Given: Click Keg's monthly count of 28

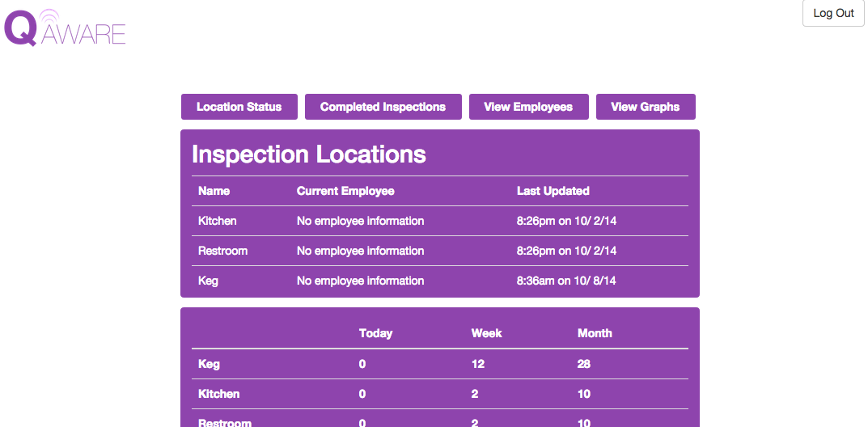Looking at the screenshot, I should (x=583, y=365).
